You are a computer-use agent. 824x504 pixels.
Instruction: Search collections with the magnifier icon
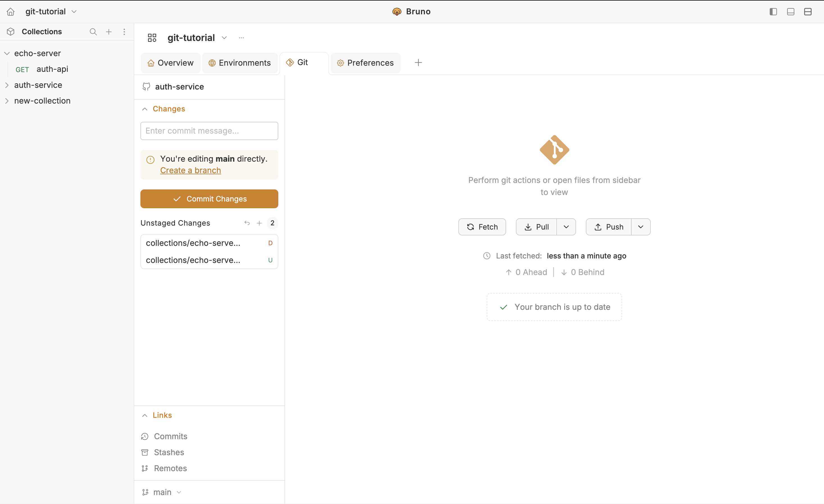[93, 32]
